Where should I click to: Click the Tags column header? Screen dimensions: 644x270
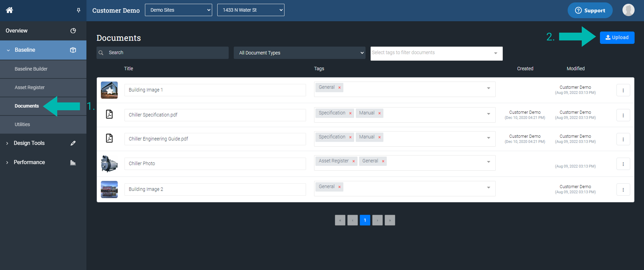319,69
